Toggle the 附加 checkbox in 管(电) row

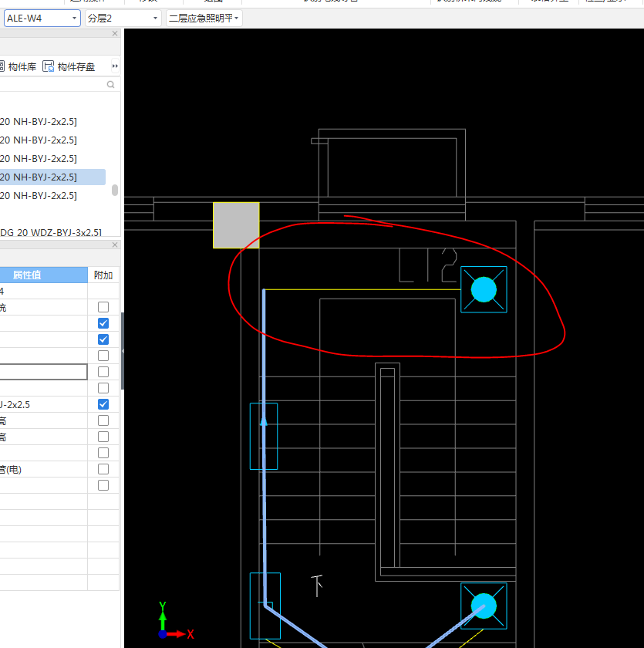click(x=103, y=469)
